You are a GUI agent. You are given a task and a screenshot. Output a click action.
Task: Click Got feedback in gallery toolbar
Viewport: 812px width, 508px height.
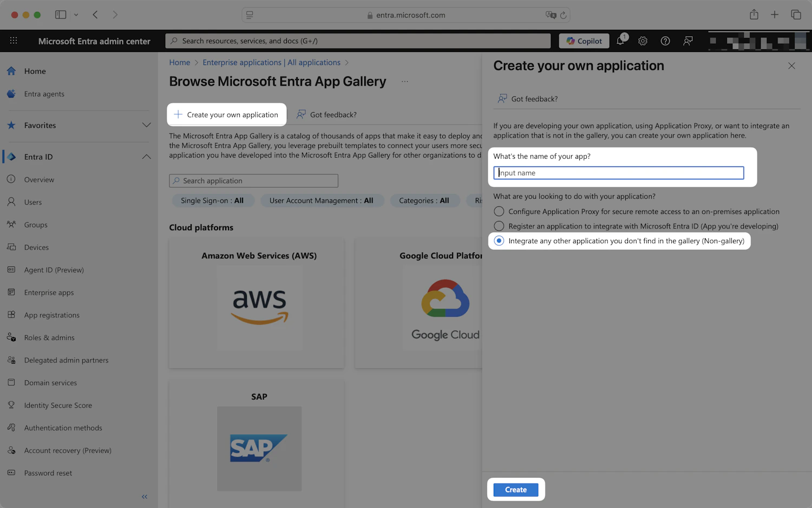pyautogui.click(x=326, y=115)
